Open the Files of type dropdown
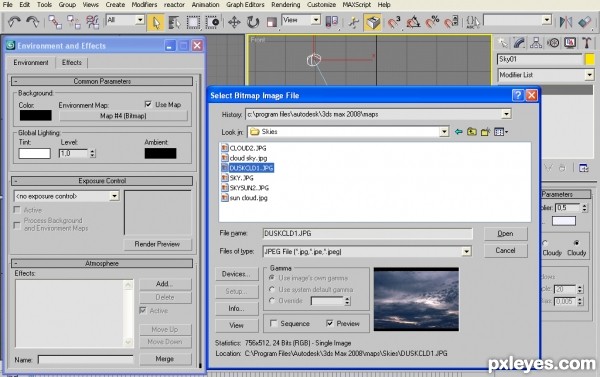 [466, 251]
